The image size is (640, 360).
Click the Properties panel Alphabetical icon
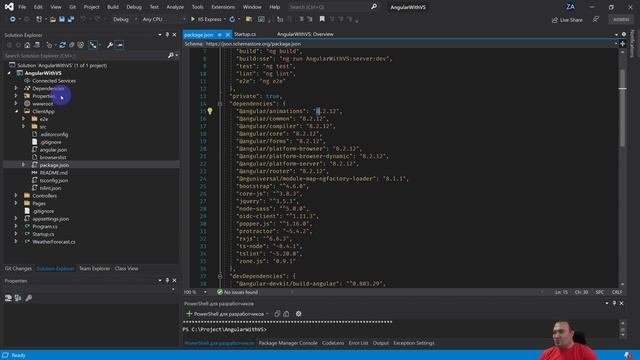[x=18, y=298]
